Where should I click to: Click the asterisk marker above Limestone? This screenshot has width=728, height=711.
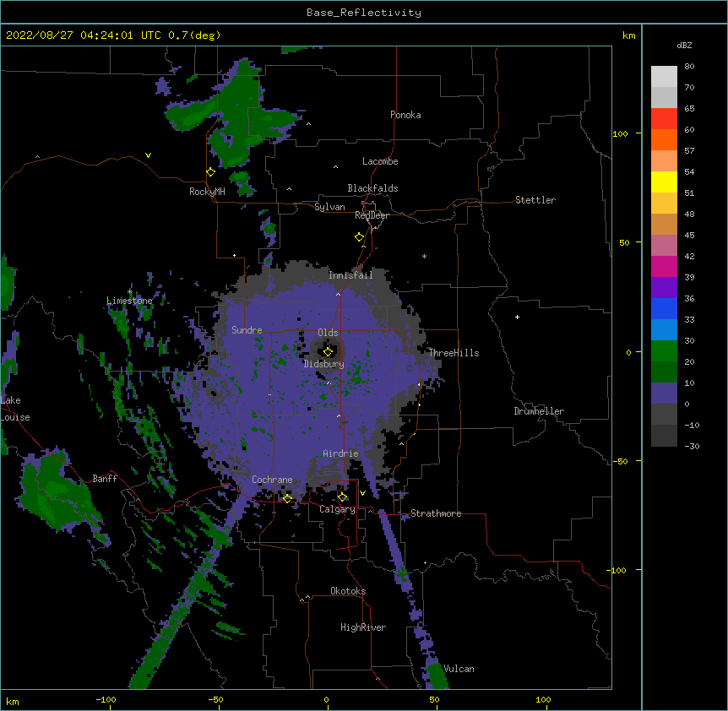(130, 292)
